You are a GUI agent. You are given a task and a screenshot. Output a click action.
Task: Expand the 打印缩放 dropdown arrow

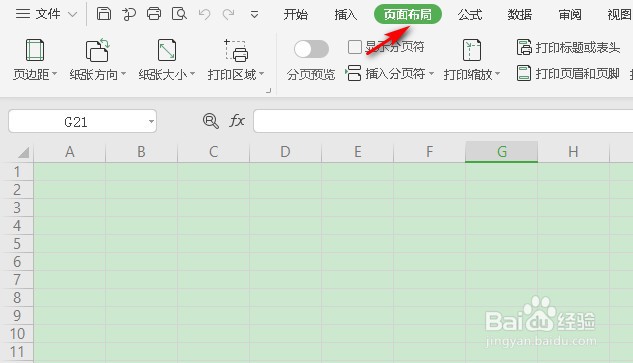tap(497, 74)
